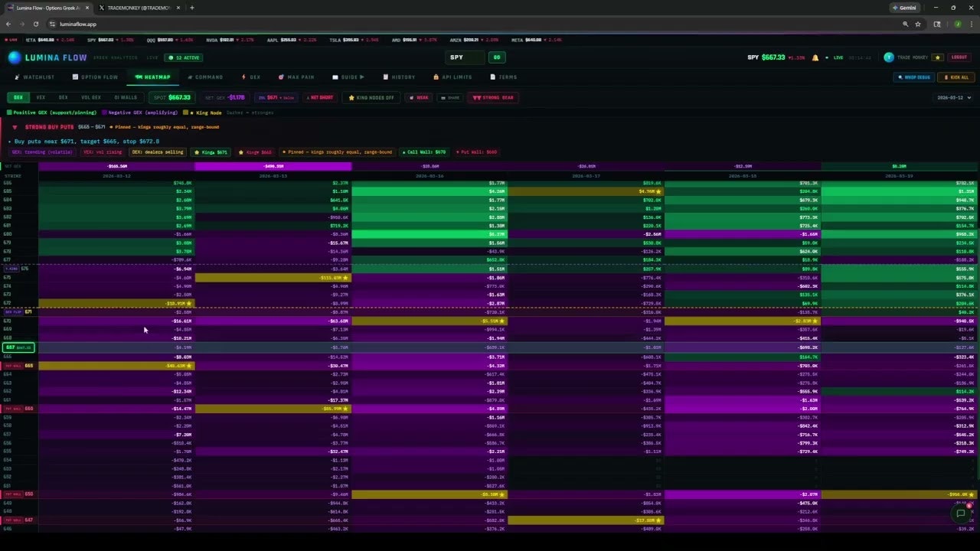Select the OI Walls metric mode
This screenshot has height=551, width=980.
click(126, 97)
